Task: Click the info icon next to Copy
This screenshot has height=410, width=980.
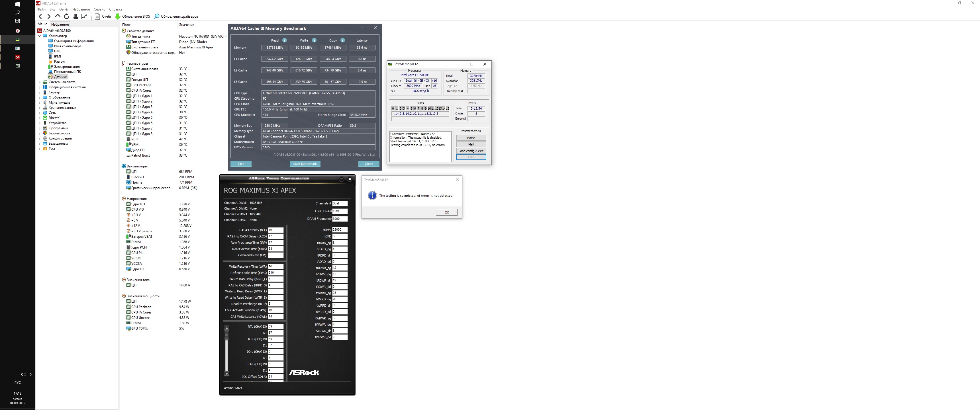Action: point(342,40)
